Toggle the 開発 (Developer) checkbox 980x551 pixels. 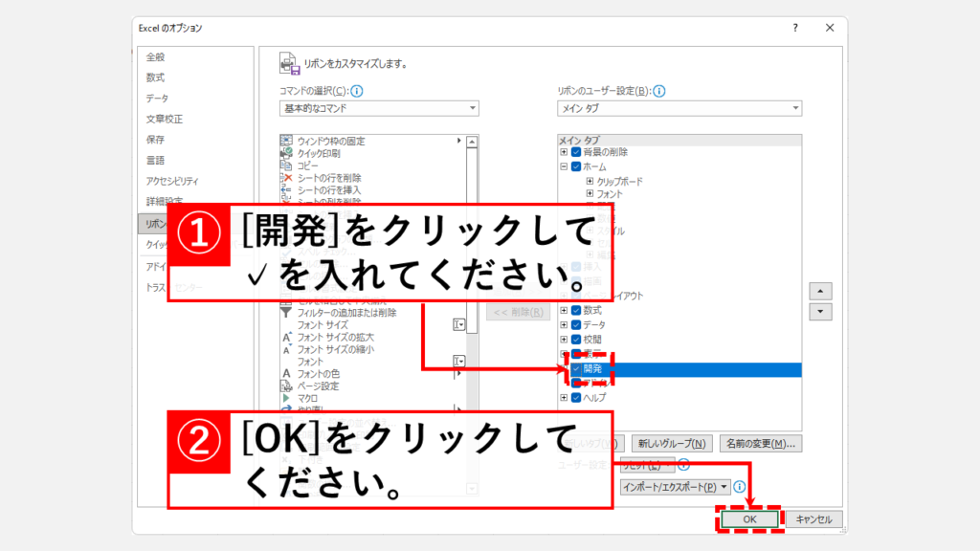[576, 368]
